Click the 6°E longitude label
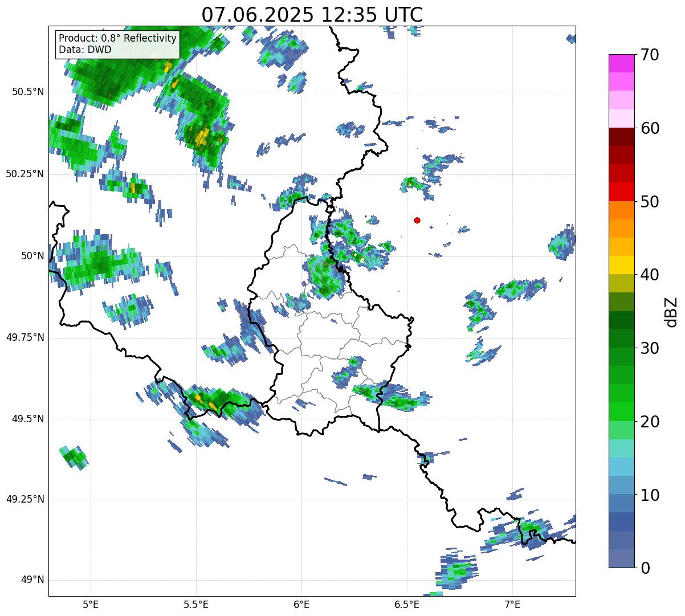 click(302, 604)
